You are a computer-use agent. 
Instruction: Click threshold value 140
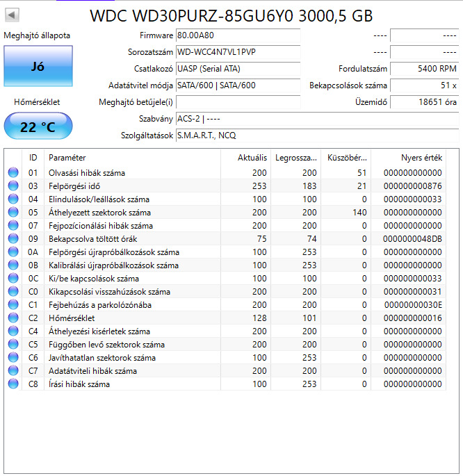(359, 212)
